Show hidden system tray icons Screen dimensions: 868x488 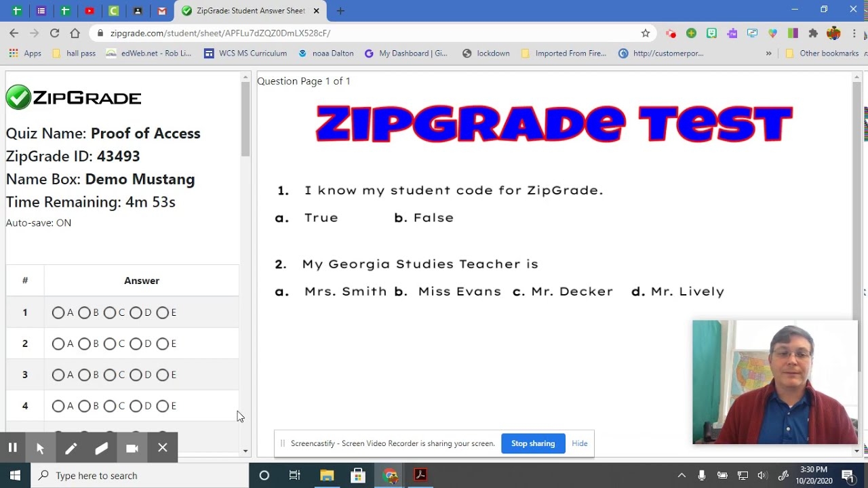tap(682, 475)
